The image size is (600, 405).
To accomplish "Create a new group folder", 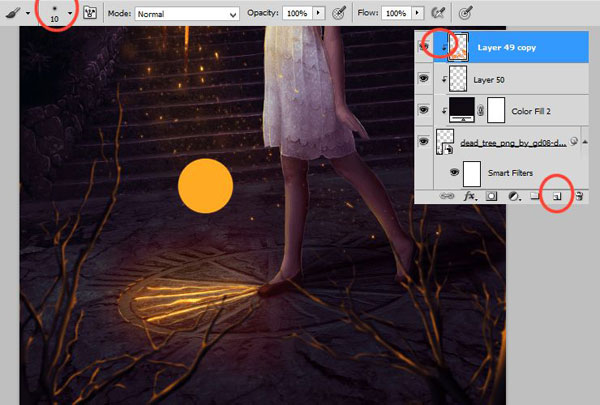I will 535,196.
